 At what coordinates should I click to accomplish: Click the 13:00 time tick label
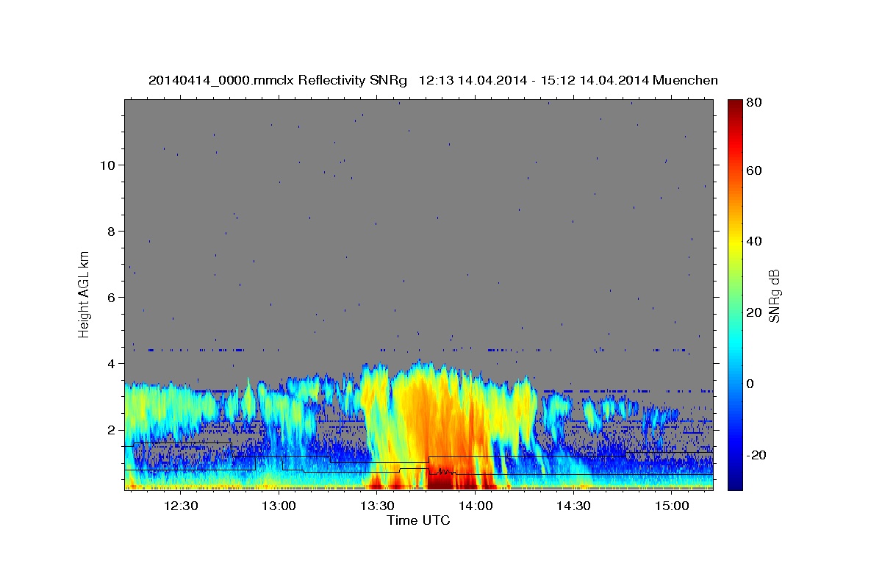(x=279, y=506)
